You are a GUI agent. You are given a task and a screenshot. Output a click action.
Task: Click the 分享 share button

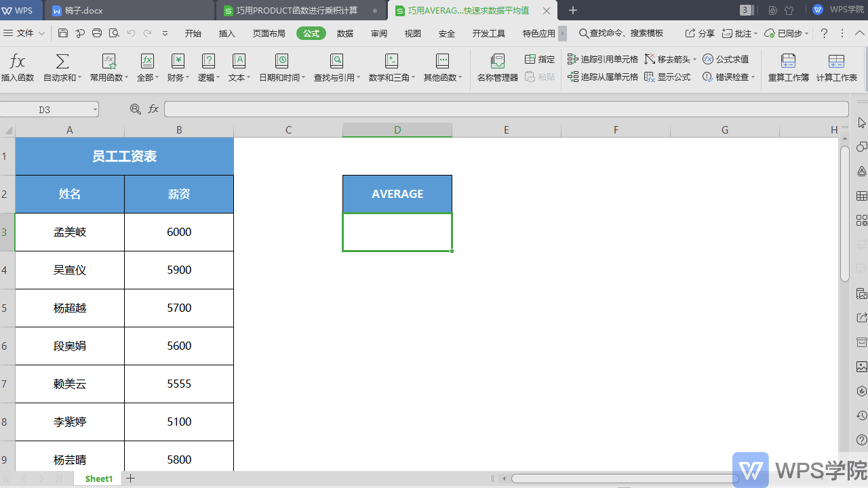click(701, 33)
